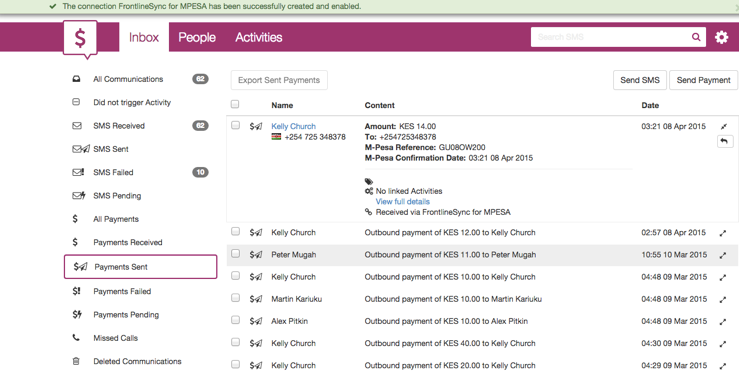Screen dimensions: 739x376
Task: Expand the KES 10.00 Kelly Church payment row
Action: [x=723, y=278]
